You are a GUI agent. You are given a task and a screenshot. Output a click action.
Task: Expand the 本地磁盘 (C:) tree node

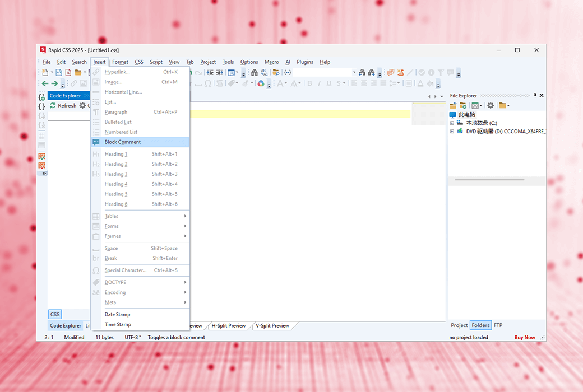click(x=452, y=123)
